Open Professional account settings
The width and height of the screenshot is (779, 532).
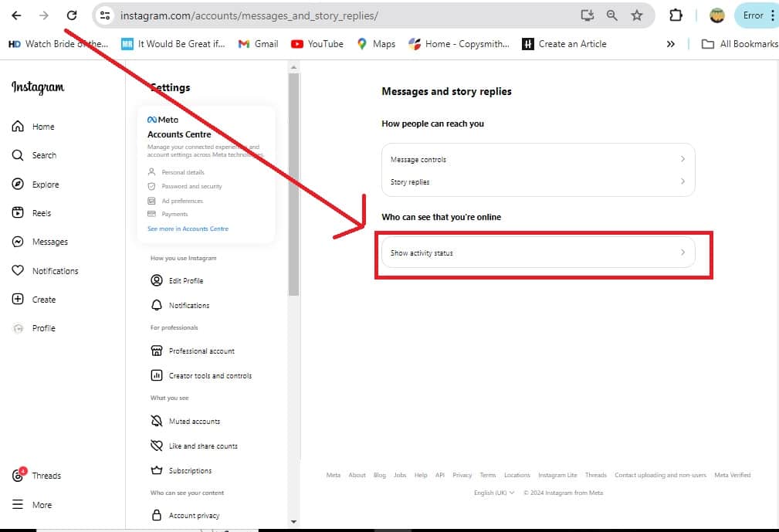(x=193, y=351)
